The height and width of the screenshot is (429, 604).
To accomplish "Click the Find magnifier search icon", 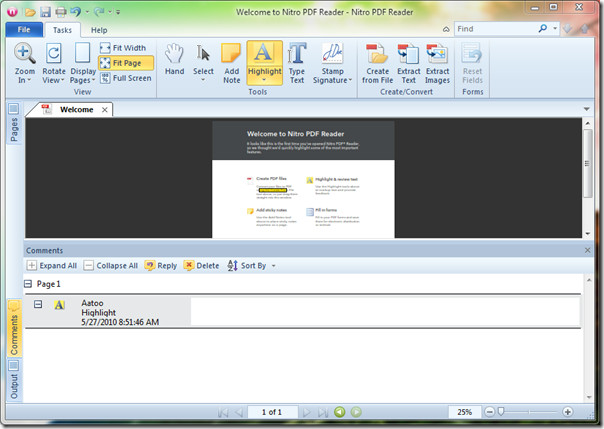I will [x=543, y=28].
